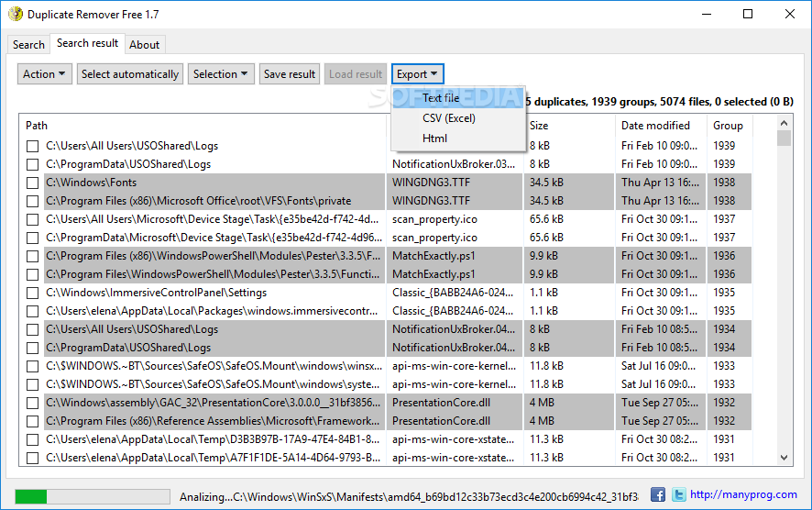Click the Save result button
This screenshot has height=510, width=812.
click(x=290, y=74)
